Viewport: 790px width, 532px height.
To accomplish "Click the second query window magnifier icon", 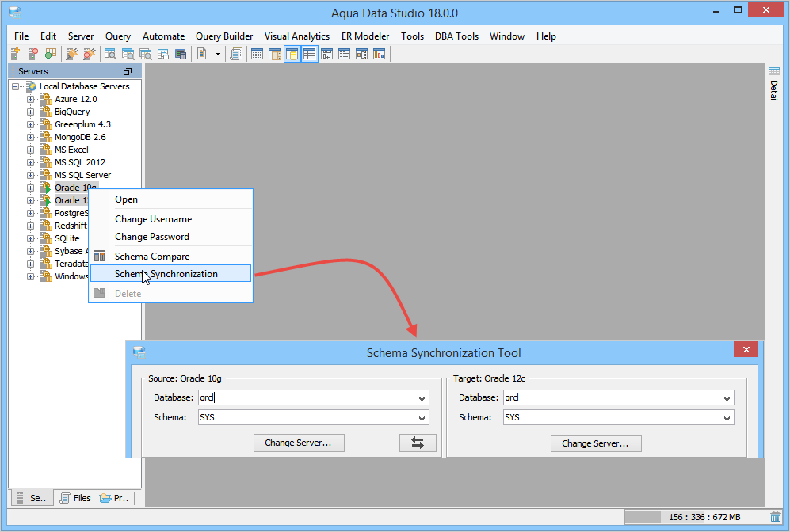I will [x=128, y=54].
